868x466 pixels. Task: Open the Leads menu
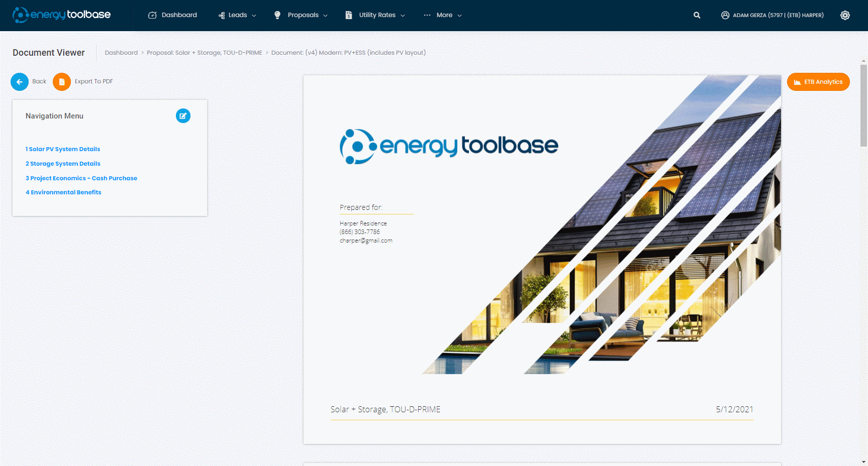pos(237,15)
